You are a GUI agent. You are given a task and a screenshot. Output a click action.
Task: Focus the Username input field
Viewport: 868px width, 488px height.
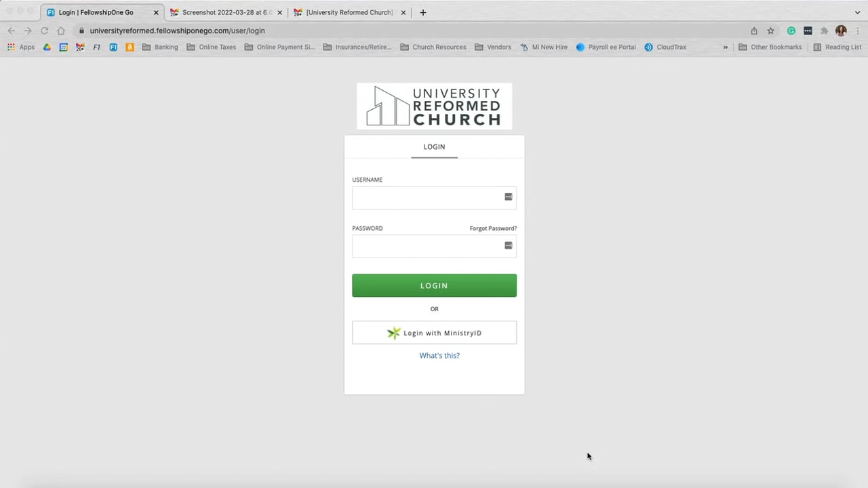click(434, 197)
